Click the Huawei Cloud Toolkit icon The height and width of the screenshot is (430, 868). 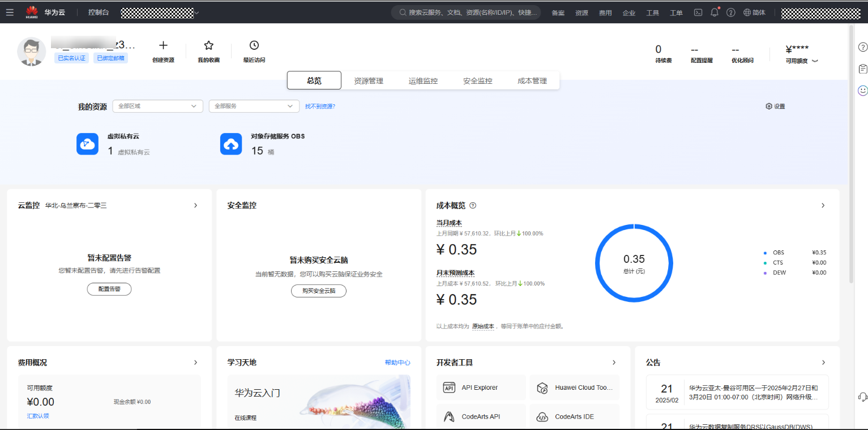tap(542, 388)
